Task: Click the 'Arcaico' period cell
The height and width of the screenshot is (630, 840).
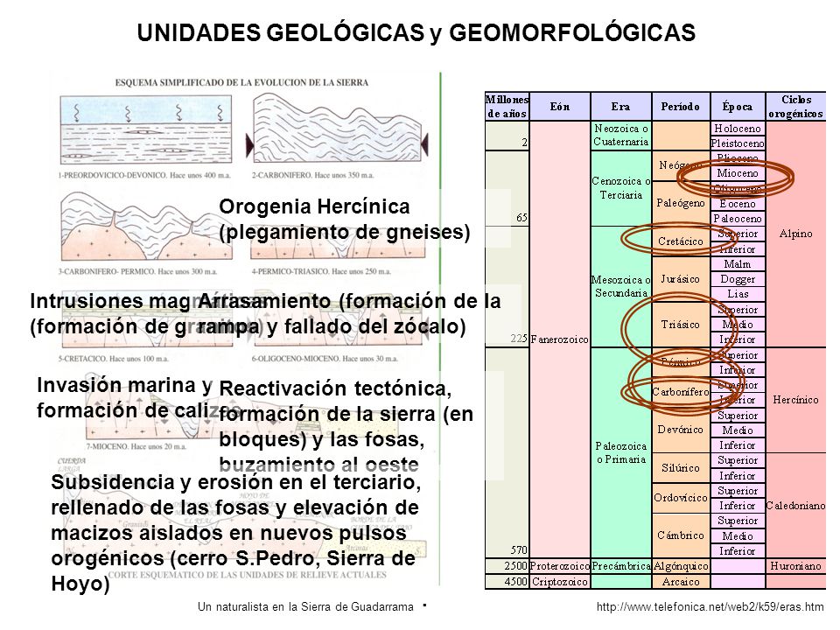Action: pos(681,582)
